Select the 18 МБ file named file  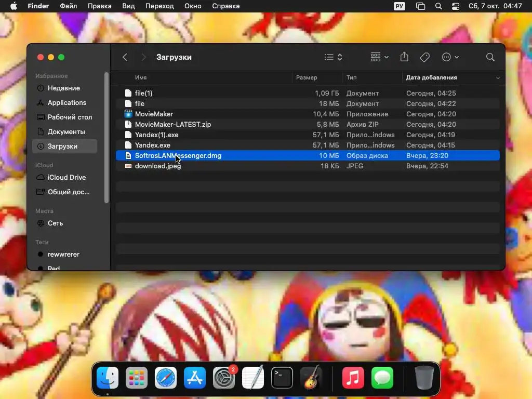pos(308,103)
